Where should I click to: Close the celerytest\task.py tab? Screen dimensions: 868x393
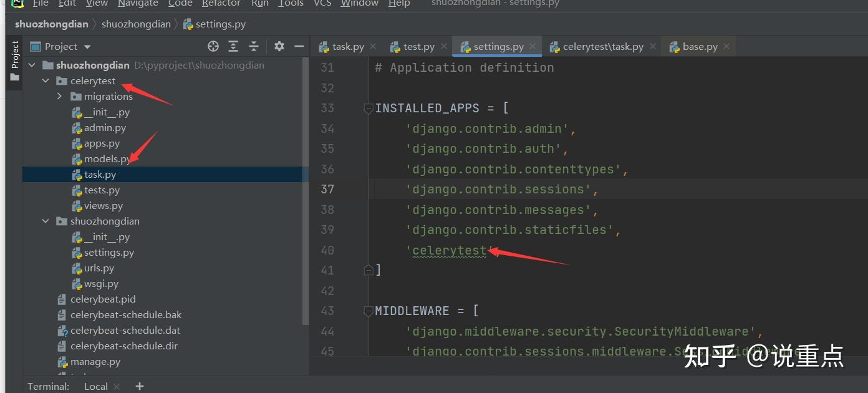(652, 46)
